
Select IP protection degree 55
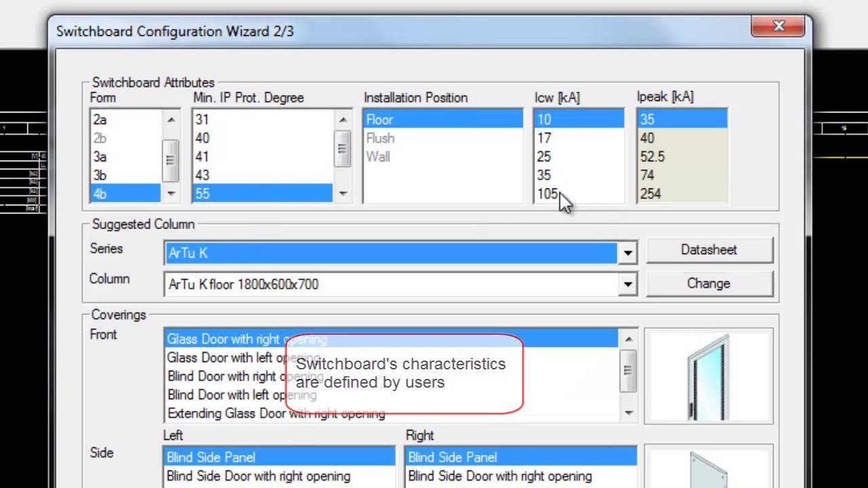pos(262,194)
